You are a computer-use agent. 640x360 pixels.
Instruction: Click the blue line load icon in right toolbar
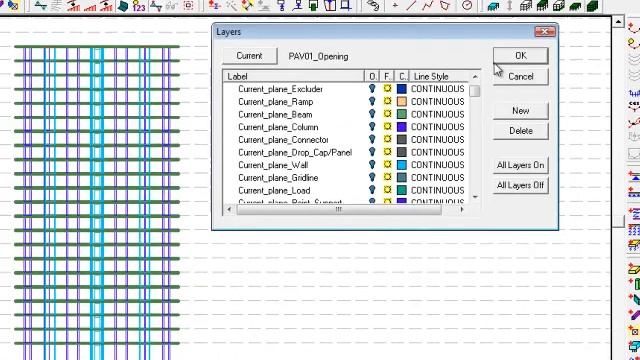(634, 93)
